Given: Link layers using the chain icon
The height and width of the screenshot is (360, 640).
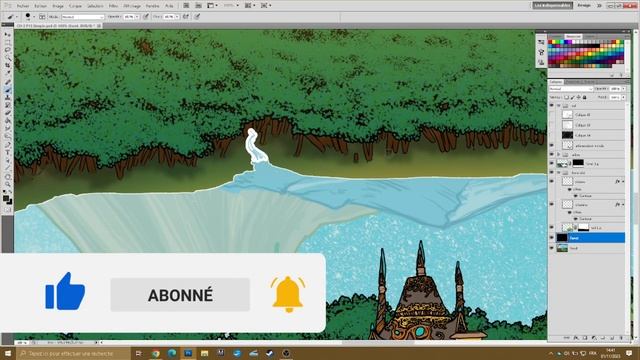Looking at the screenshot, I should pos(567,338).
